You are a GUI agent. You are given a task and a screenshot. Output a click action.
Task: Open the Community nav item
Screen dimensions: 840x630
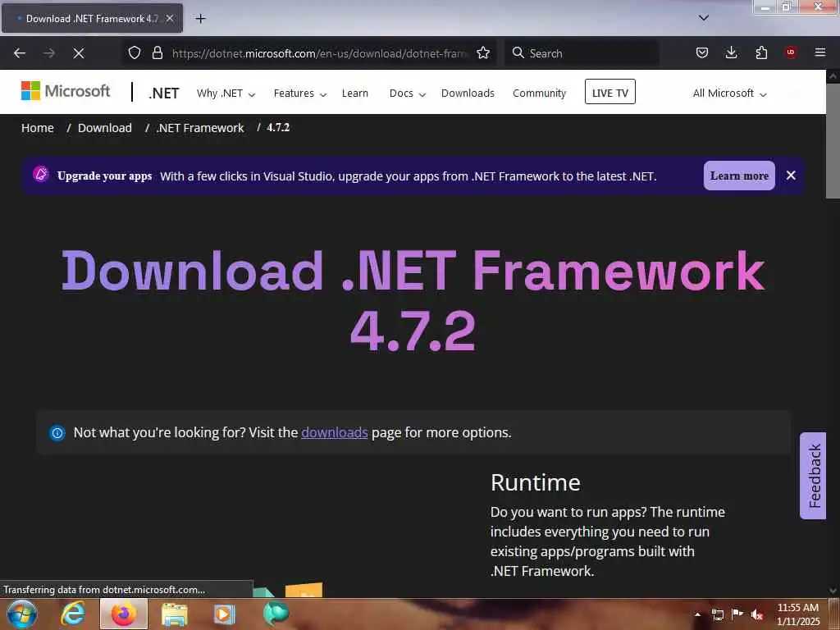(539, 94)
